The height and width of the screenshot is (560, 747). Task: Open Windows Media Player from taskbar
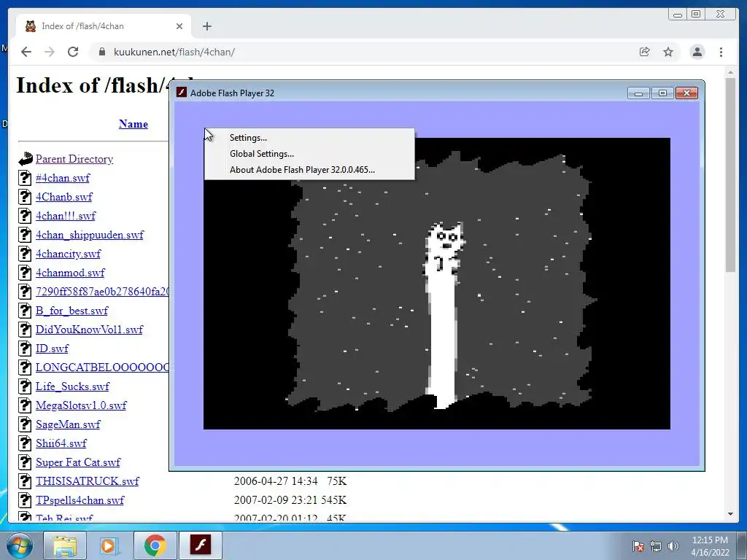pyautogui.click(x=110, y=545)
